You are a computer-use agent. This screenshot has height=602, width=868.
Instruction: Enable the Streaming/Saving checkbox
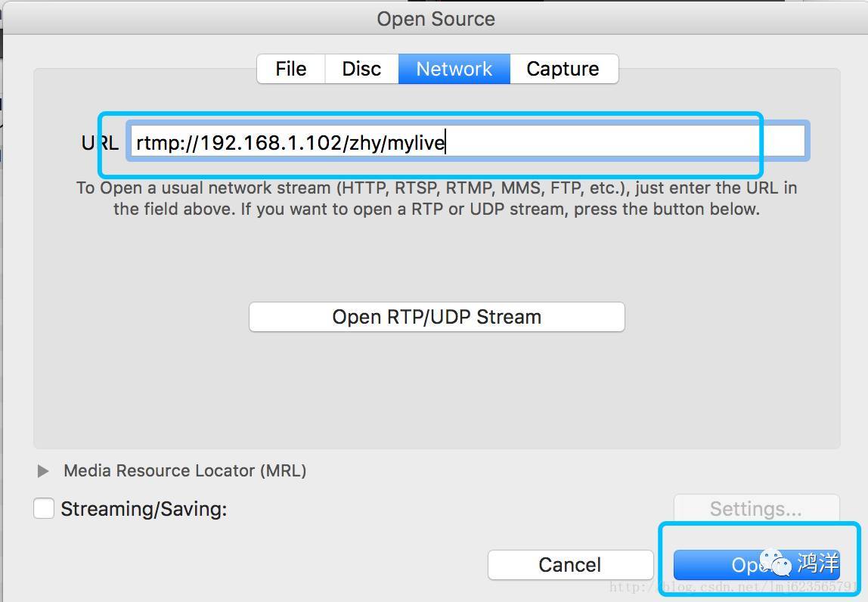click(44, 508)
